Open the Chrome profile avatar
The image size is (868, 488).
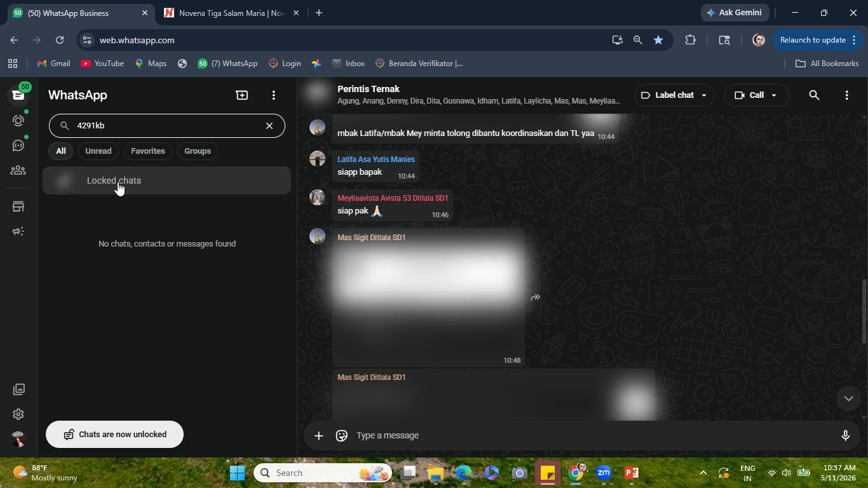coord(758,40)
